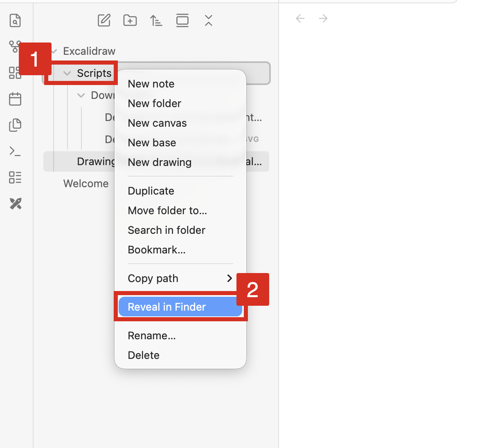Expand the Copy path submenu arrow
The image size is (486, 448).
[229, 278]
